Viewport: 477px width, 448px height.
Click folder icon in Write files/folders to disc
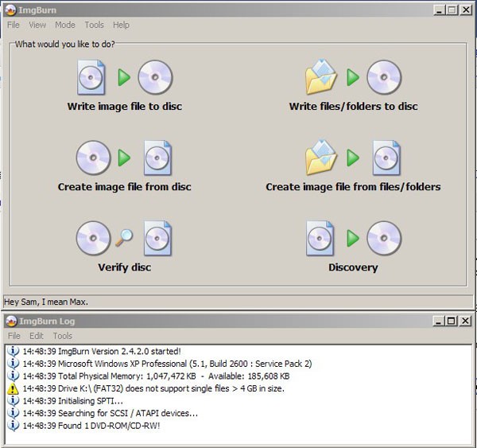pos(321,76)
